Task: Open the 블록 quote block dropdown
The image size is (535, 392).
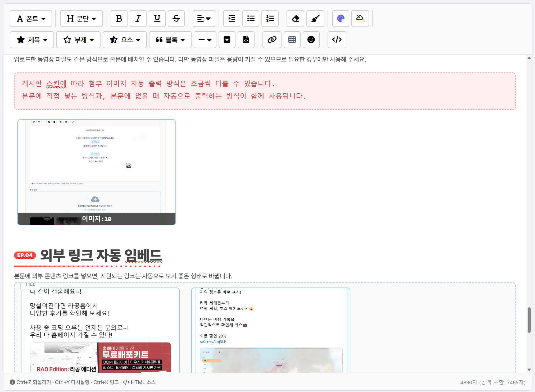Action: pyautogui.click(x=170, y=40)
